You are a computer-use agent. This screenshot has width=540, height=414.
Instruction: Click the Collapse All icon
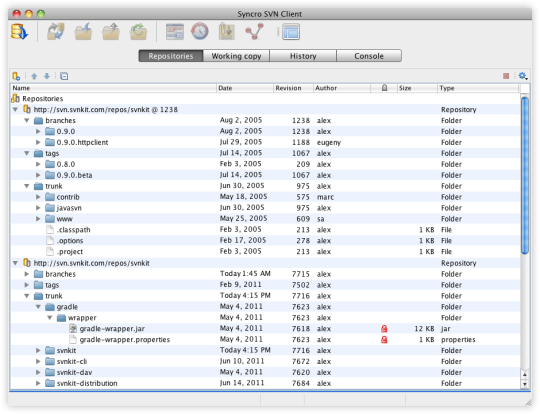[x=64, y=76]
